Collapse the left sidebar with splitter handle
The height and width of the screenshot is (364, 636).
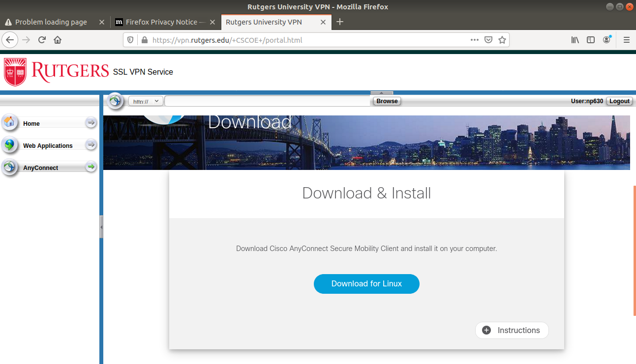pos(101,227)
